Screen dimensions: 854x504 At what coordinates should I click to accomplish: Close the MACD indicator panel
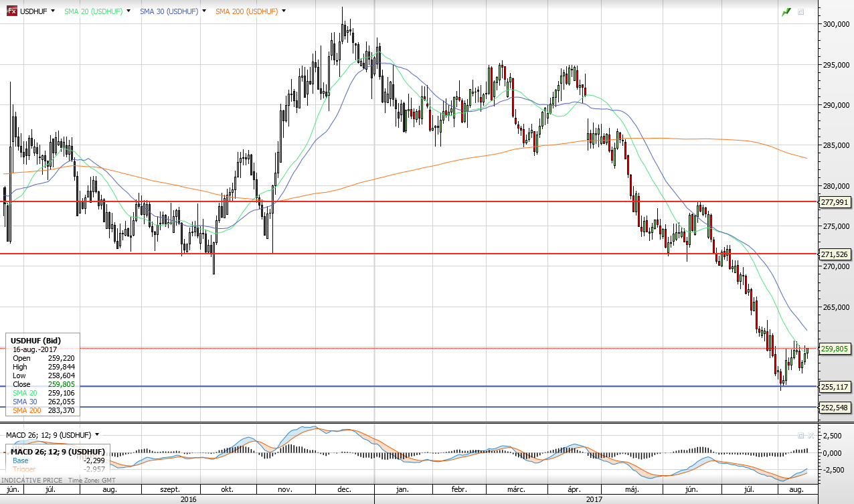(x=810, y=435)
